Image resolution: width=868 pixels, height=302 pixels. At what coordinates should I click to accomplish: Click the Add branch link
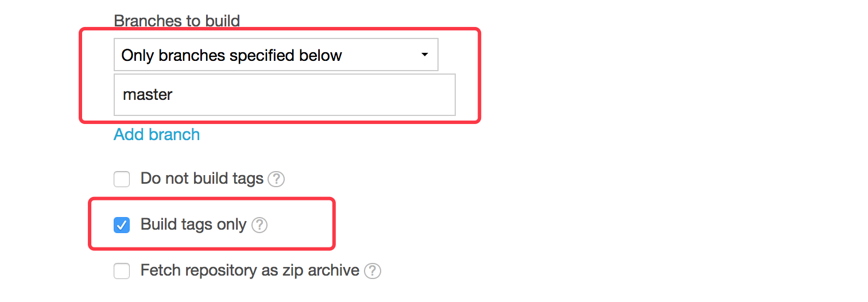(157, 134)
